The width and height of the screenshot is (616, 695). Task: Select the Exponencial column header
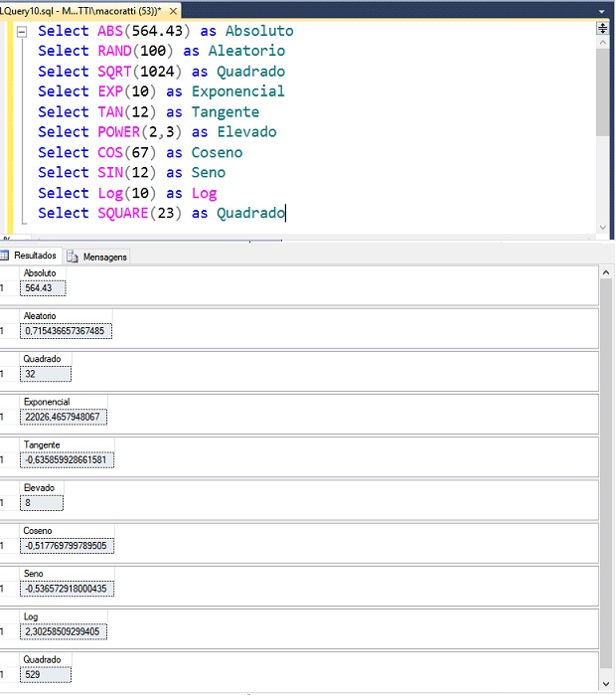click(x=64, y=402)
